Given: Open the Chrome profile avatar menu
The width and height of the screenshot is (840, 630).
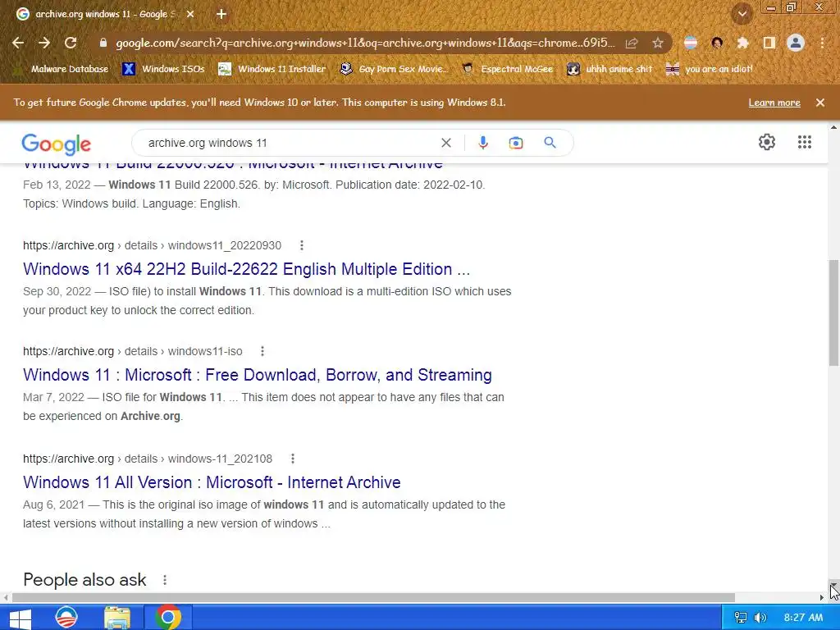Looking at the screenshot, I should click(x=796, y=43).
